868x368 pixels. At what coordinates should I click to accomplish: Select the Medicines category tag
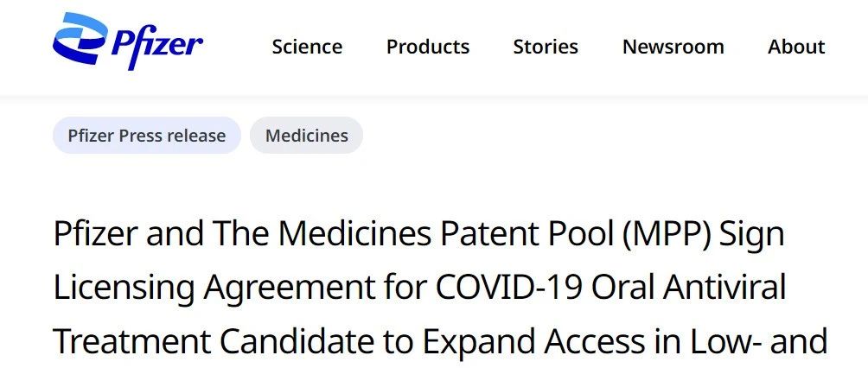(x=307, y=136)
